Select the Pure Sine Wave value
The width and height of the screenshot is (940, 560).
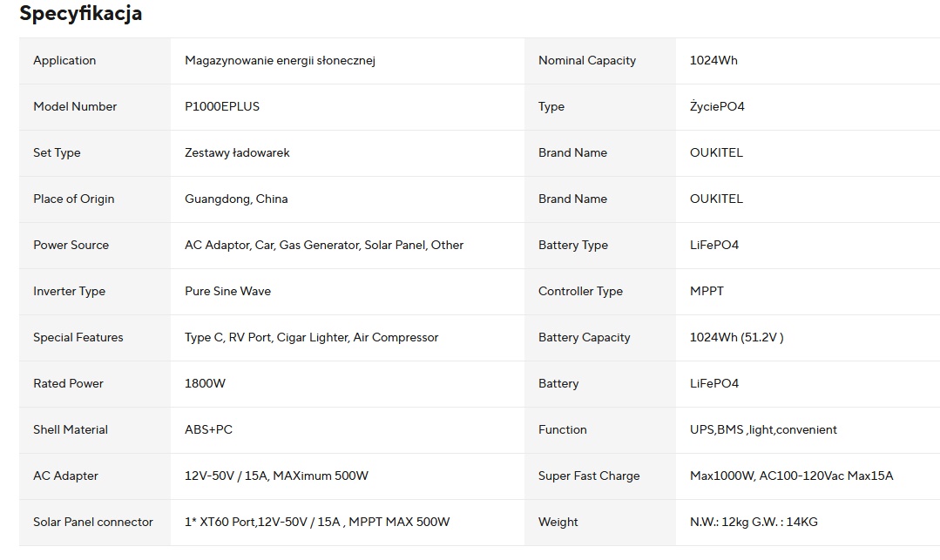point(227,292)
